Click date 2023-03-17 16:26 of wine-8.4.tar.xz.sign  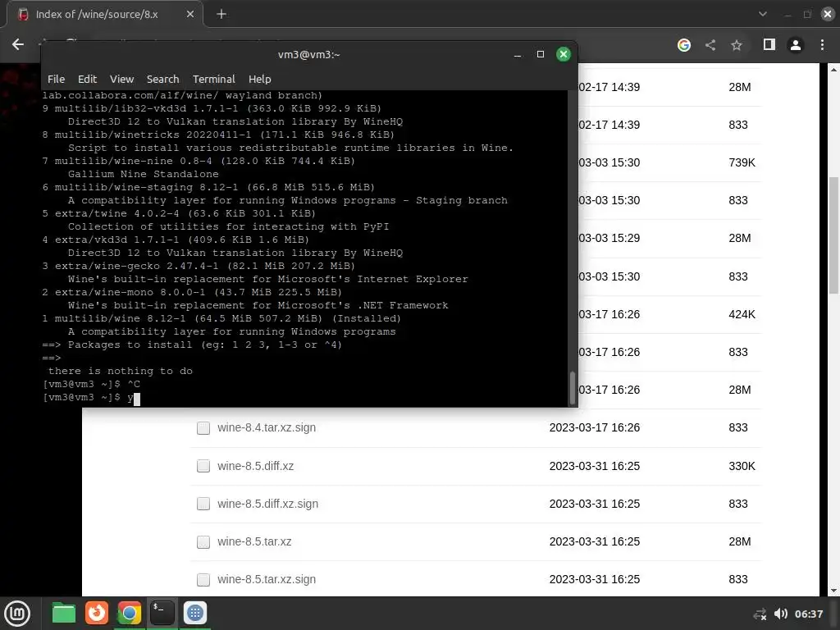coord(595,427)
